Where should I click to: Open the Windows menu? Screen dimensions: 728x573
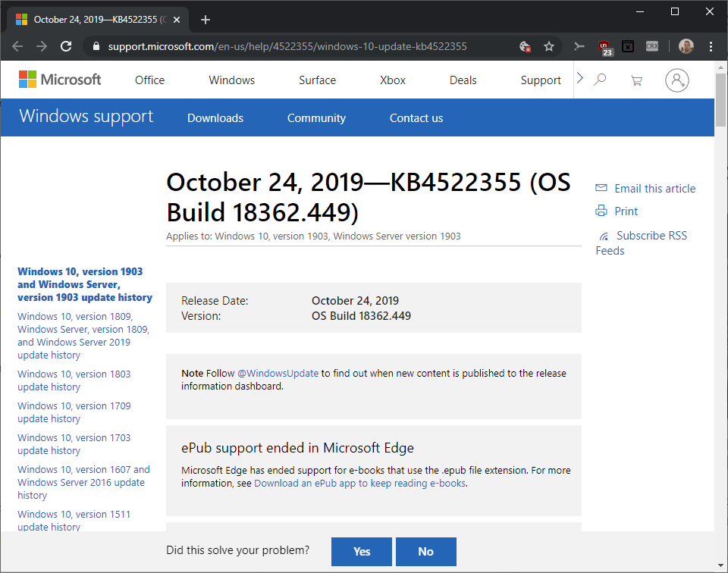click(x=232, y=80)
